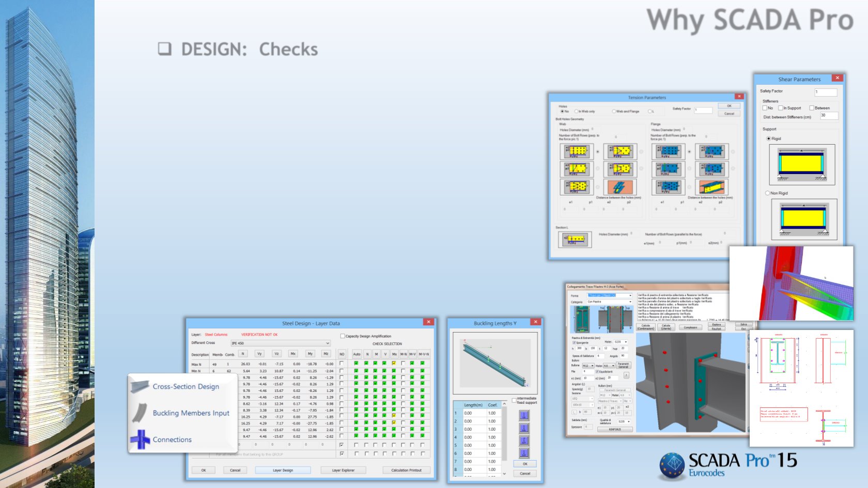Click third blue support icon in Buckling Lengths

pyautogui.click(x=524, y=440)
